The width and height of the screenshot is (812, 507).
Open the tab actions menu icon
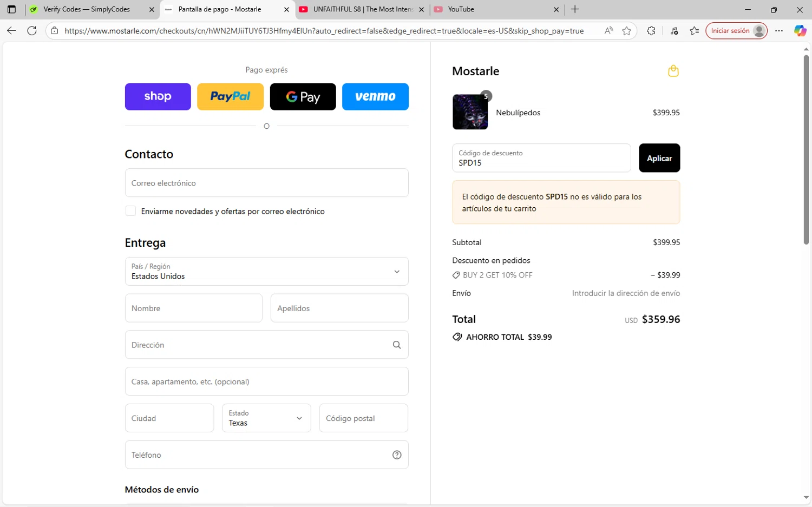11,9
